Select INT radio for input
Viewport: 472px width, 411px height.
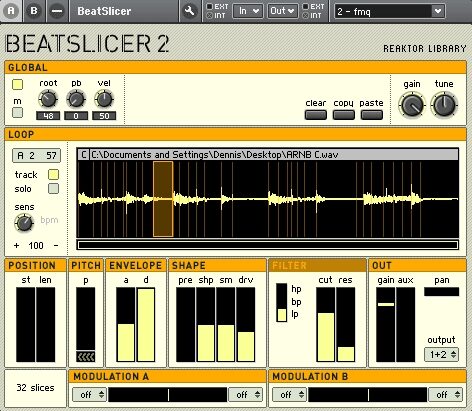coord(209,15)
